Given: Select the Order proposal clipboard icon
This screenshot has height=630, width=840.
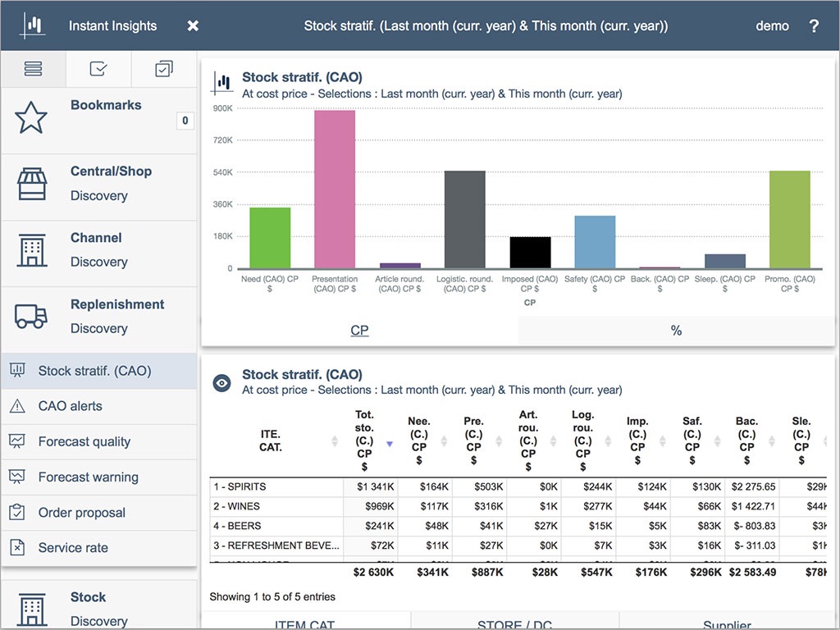Looking at the screenshot, I should coord(16,513).
